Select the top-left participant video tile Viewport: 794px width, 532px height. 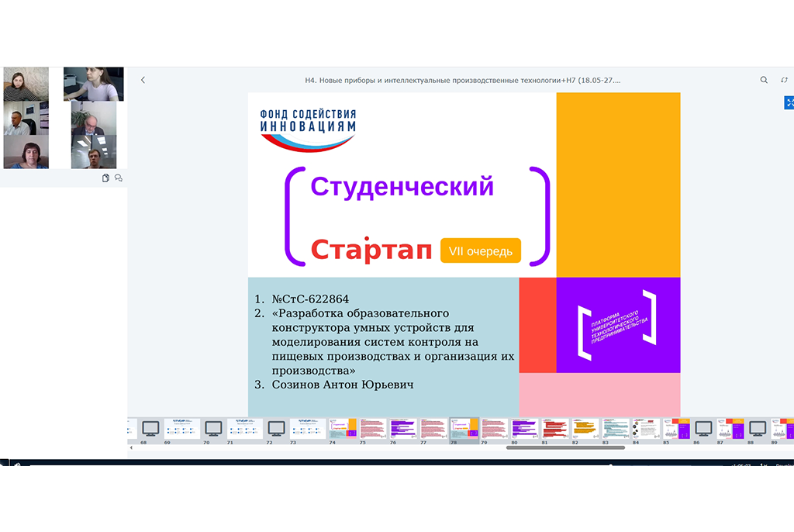pos(26,84)
